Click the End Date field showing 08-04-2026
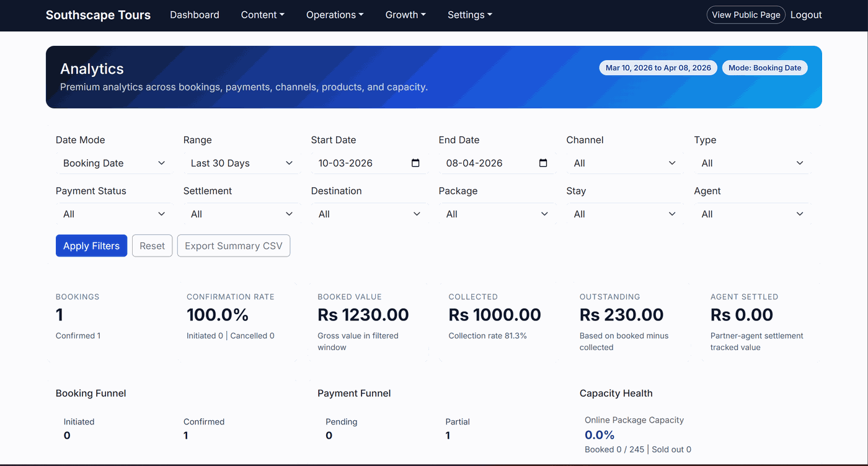This screenshot has height=466, width=868. coord(497,163)
